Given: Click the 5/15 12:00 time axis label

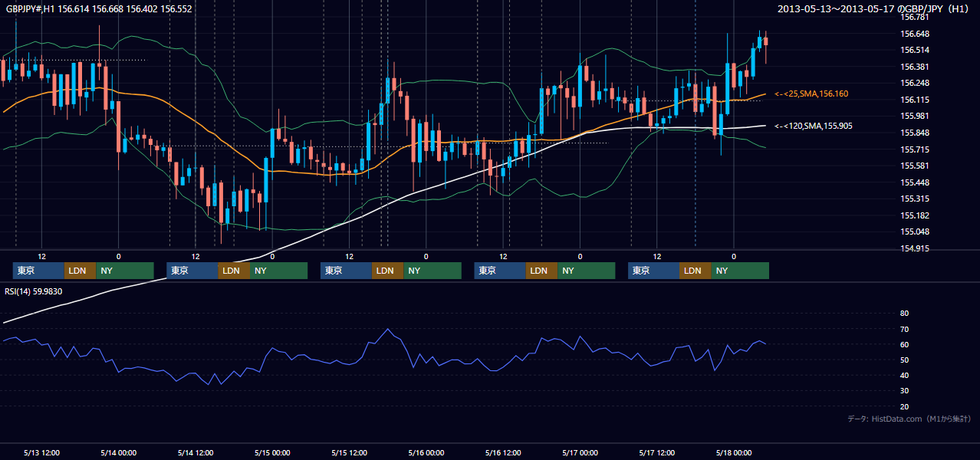Looking at the screenshot, I should coord(349,452).
